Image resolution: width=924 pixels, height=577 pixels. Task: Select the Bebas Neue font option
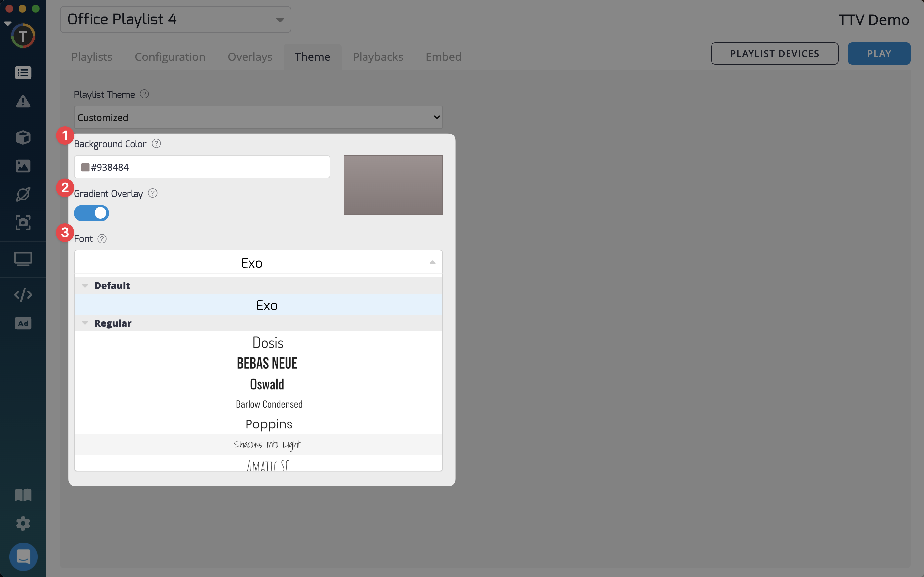pos(267,363)
